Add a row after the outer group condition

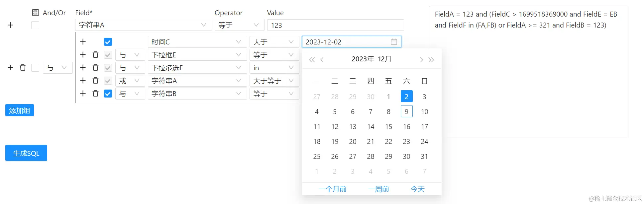coord(11,68)
